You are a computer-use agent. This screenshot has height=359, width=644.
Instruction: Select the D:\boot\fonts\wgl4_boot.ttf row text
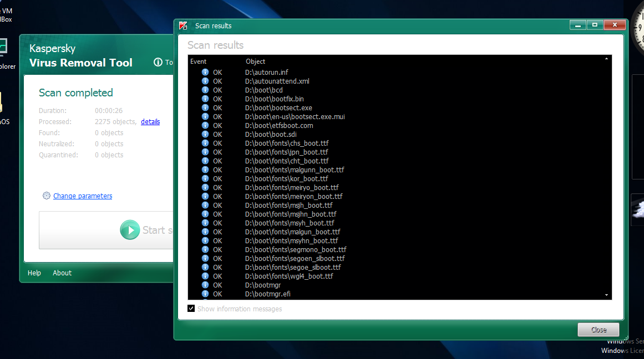tap(289, 276)
